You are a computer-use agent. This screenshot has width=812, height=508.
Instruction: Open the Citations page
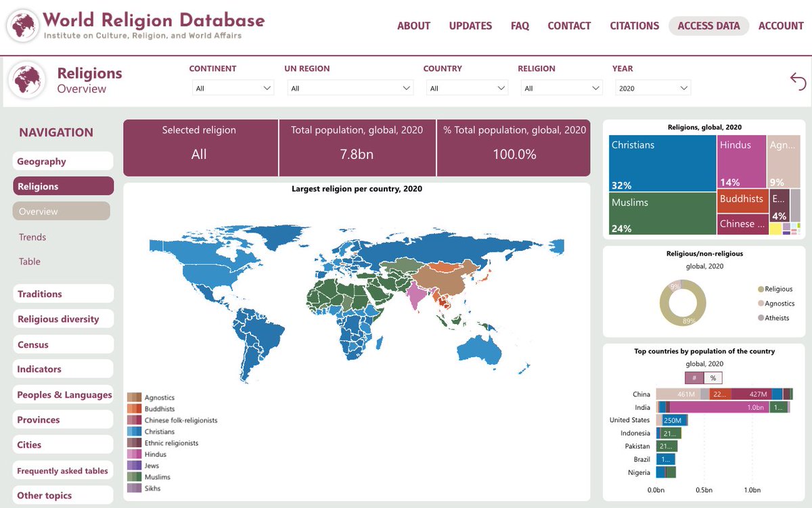tap(634, 26)
